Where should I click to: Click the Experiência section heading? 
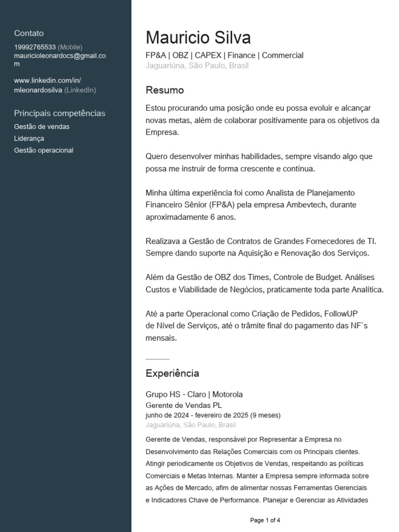(172, 373)
